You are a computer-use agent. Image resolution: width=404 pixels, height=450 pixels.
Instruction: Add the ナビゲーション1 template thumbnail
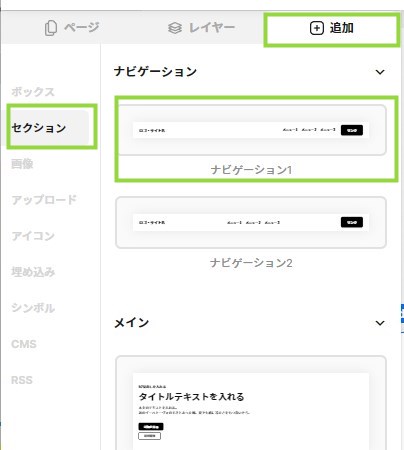tap(251, 130)
